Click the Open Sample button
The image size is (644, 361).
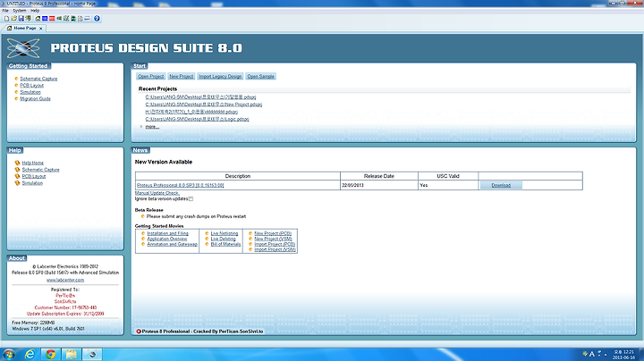click(x=260, y=76)
